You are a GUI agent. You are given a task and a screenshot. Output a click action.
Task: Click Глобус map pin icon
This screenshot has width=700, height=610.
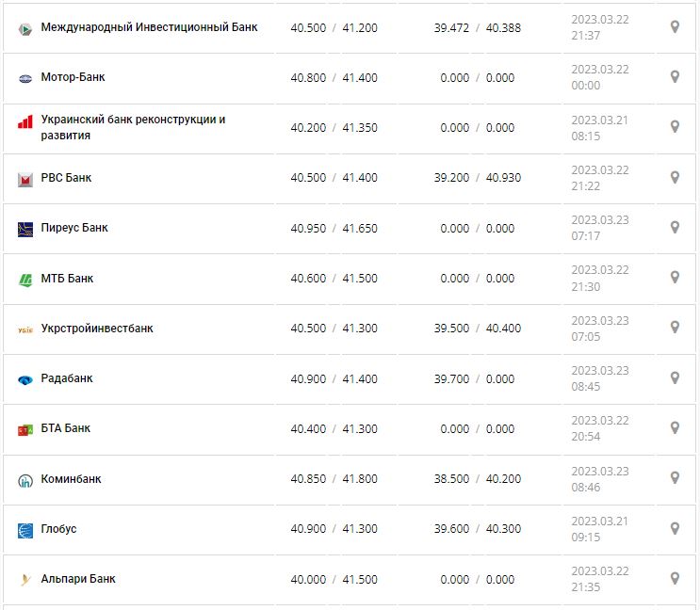(x=675, y=528)
